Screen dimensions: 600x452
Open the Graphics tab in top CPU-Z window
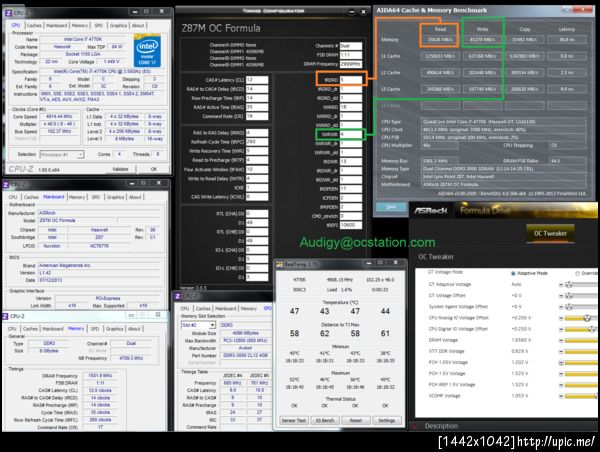118,25
